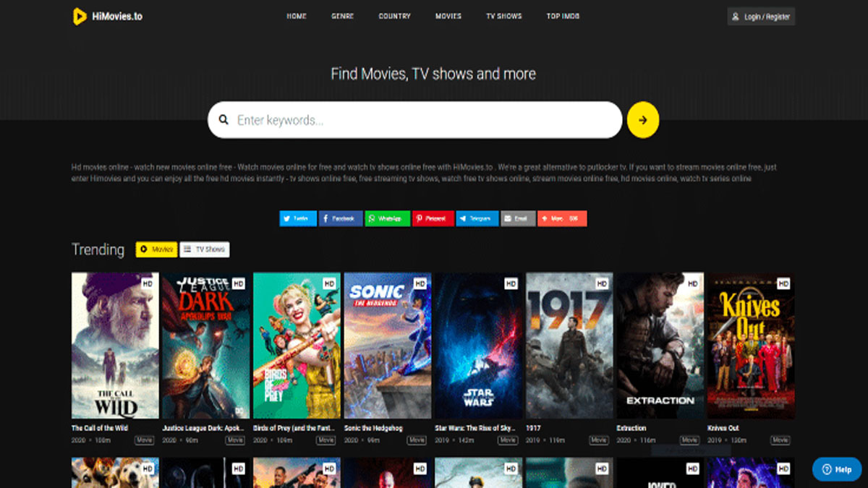Click the "1917" title link below its poster
Screen dimensions: 868x488
[x=533, y=428]
